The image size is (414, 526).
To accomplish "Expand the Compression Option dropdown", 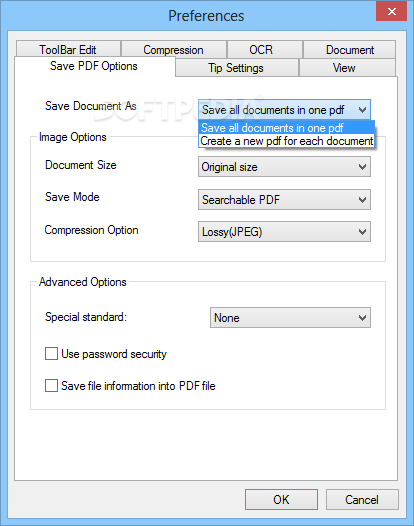I will point(284,231).
